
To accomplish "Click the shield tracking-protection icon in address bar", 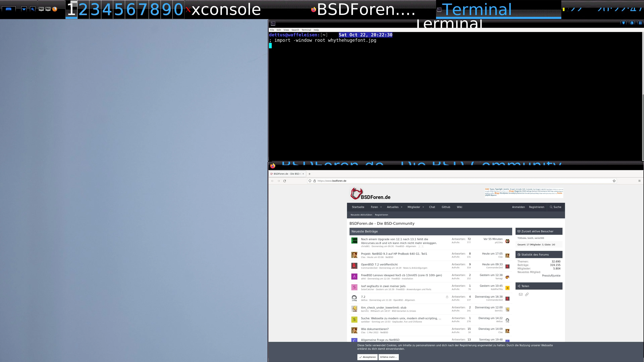I will tap(310, 181).
